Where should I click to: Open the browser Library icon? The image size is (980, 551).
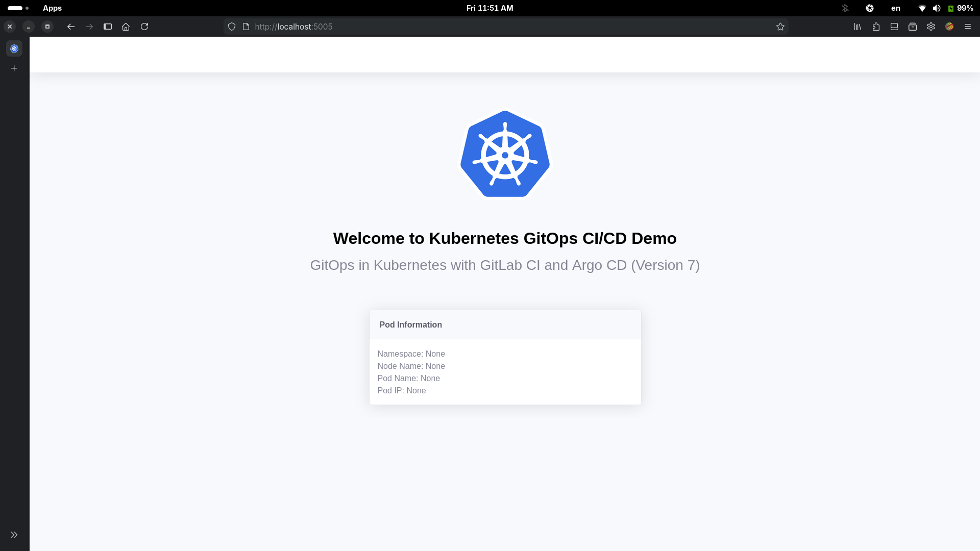tap(857, 27)
